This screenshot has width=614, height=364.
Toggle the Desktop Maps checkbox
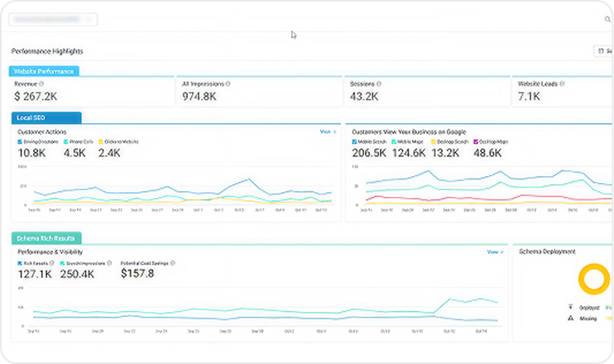[x=475, y=142]
